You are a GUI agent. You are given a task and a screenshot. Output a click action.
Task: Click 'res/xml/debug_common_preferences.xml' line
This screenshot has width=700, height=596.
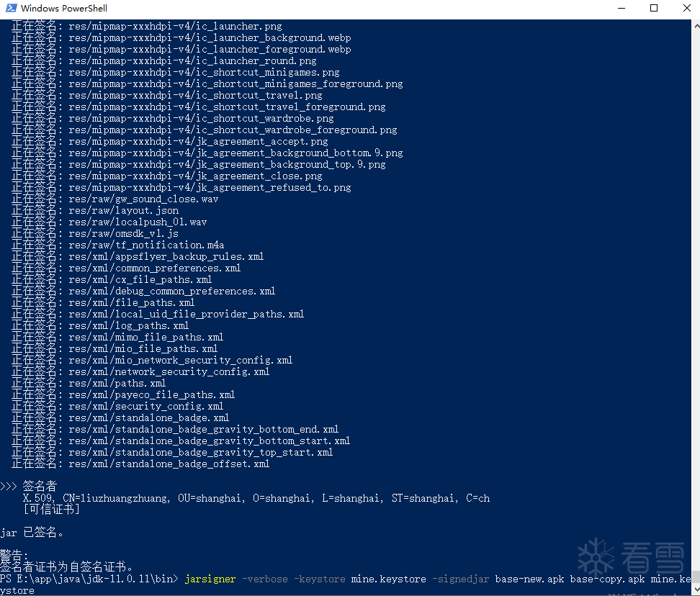[143, 292]
